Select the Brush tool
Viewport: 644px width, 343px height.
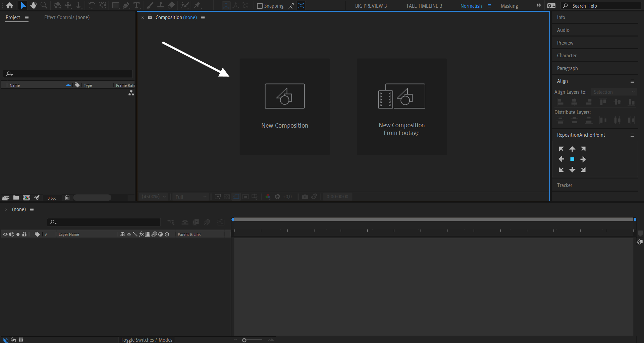[x=150, y=5]
